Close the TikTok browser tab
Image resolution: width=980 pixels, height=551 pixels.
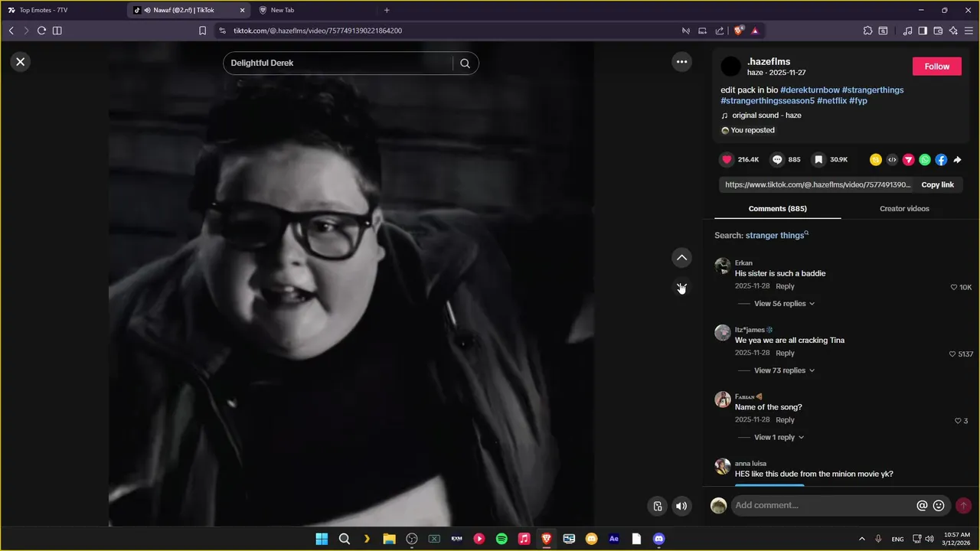coord(243,10)
